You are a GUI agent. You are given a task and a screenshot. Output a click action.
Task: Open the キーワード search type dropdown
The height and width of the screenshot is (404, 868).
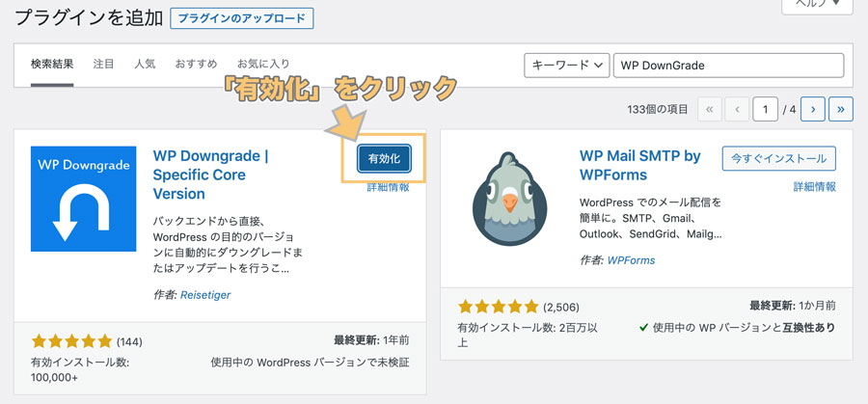point(566,66)
